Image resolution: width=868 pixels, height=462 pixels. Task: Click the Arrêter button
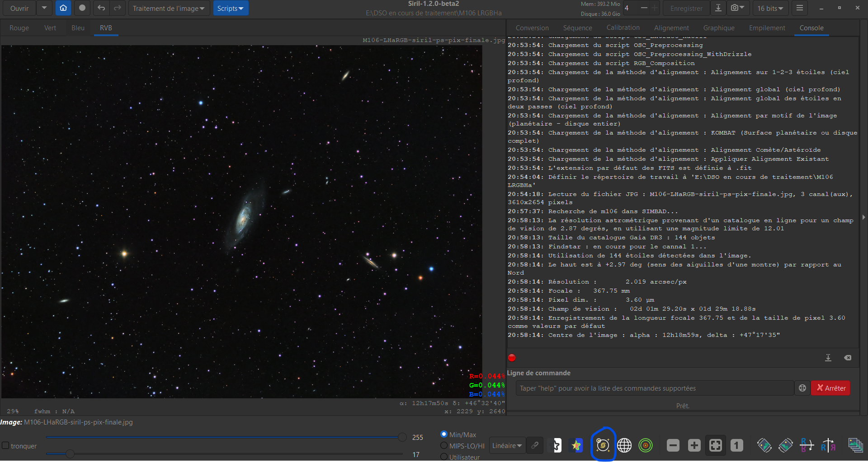click(831, 388)
